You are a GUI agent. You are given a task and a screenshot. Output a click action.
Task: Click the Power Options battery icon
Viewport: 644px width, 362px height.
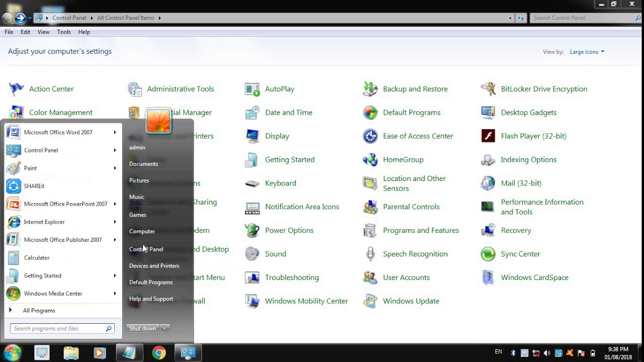[x=252, y=230]
